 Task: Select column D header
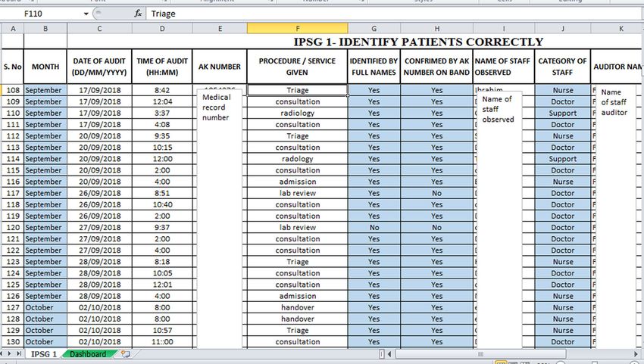tap(162, 28)
